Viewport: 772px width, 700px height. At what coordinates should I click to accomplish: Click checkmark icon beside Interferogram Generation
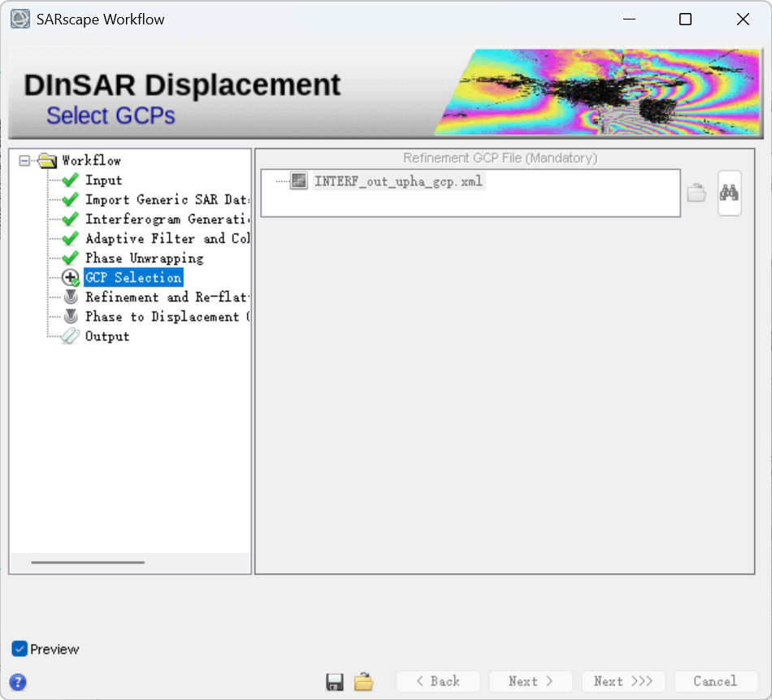(71, 219)
